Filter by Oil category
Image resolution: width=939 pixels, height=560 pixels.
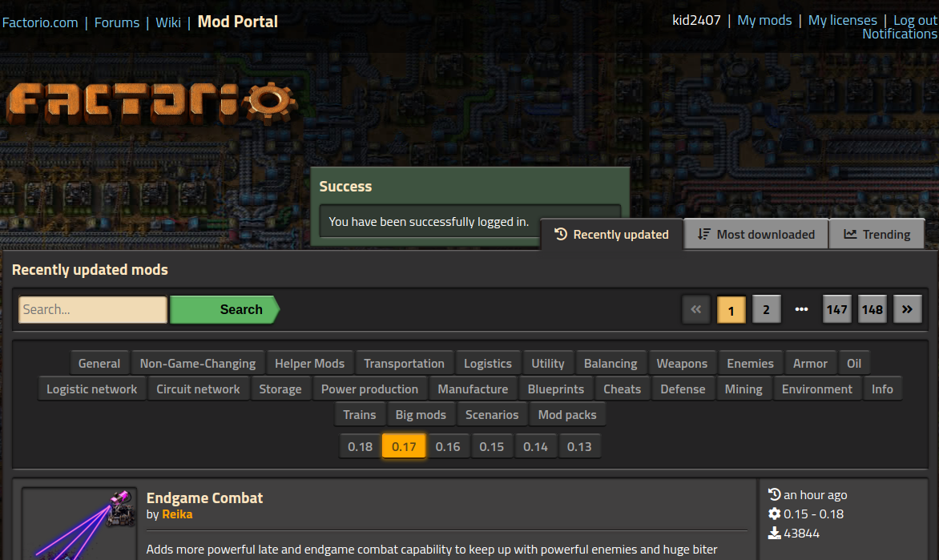click(x=854, y=364)
